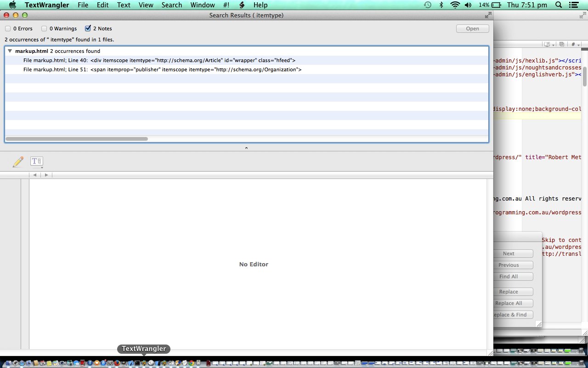Open Terminal from the Dock
588x368 pixels.
(x=137, y=363)
